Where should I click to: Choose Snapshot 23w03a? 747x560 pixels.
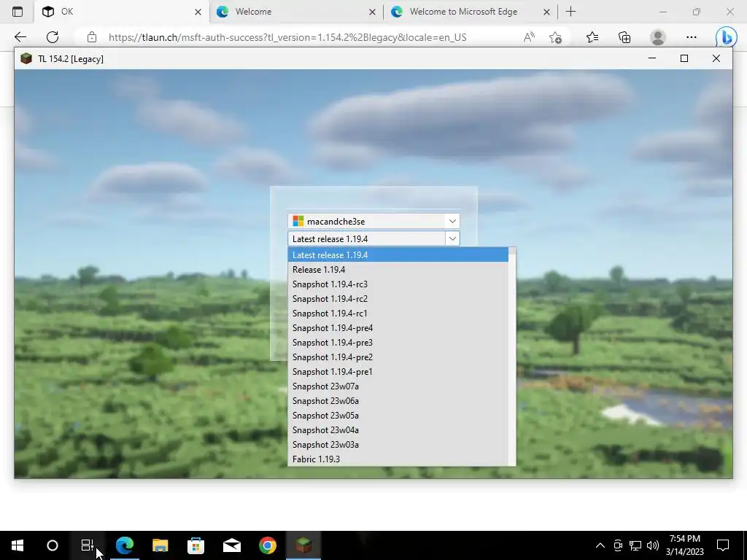(x=398, y=445)
